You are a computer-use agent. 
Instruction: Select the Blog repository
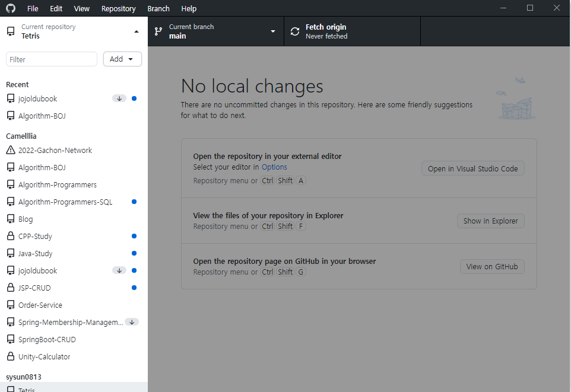[74, 219]
